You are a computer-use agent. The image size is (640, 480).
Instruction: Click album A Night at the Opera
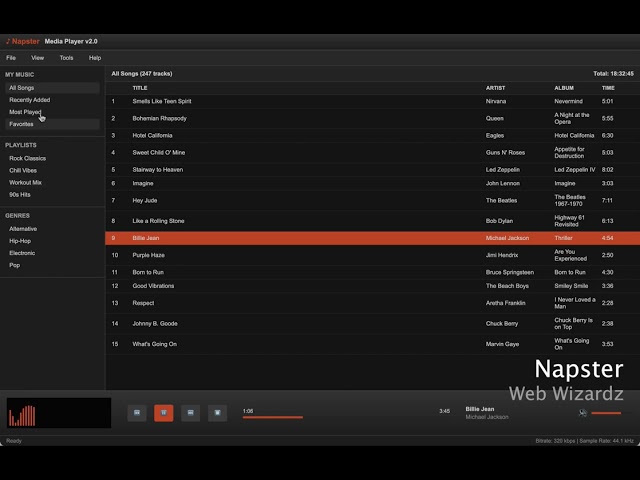572,118
